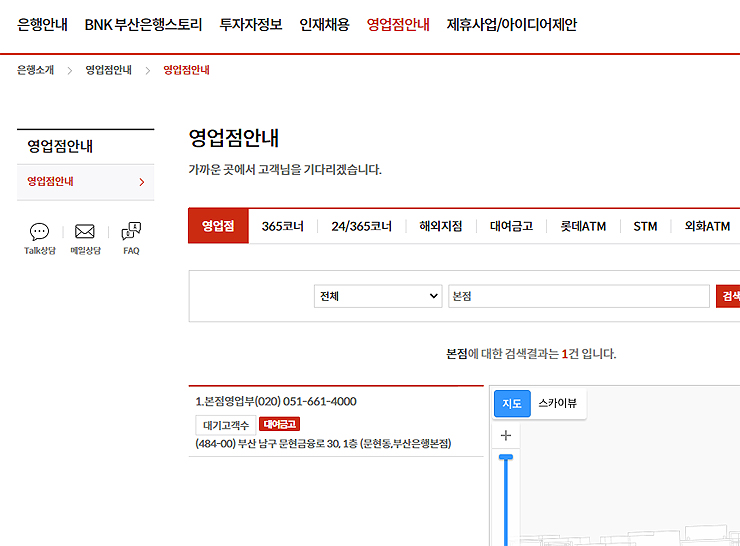Click the 영업점안내 page heading
Image resolution: width=740 pixels, height=546 pixels.
click(x=234, y=138)
